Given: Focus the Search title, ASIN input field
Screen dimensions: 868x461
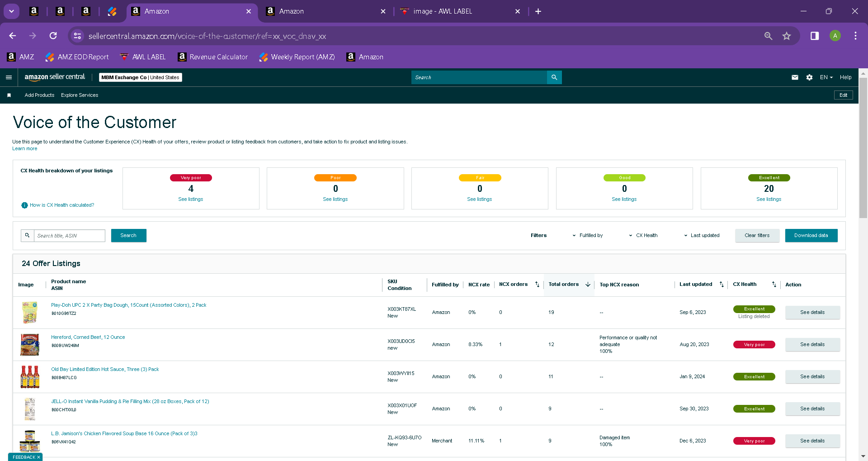Looking at the screenshot, I should pyautogui.click(x=70, y=236).
